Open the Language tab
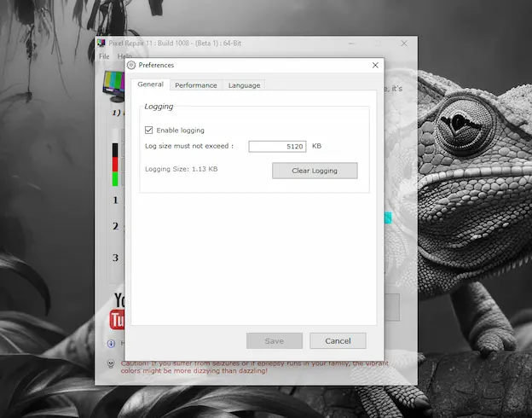The width and height of the screenshot is (532, 418). [x=244, y=85]
